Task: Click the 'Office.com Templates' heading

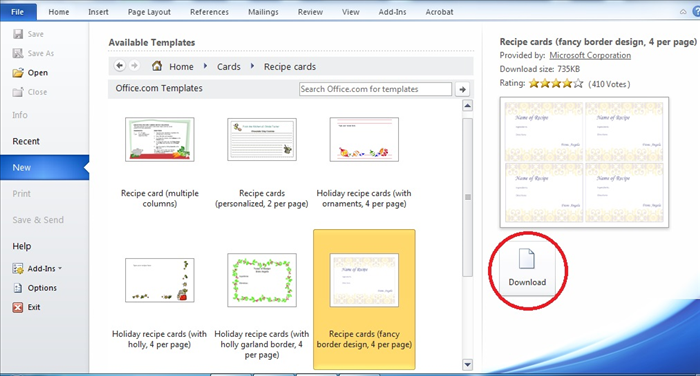Action: point(159,88)
